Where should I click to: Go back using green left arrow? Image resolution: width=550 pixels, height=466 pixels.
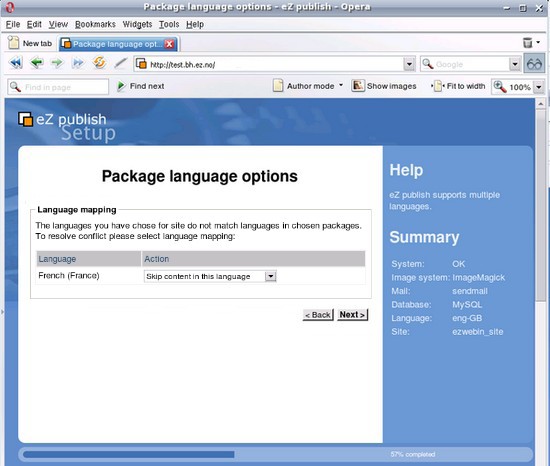click(x=36, y=63)
